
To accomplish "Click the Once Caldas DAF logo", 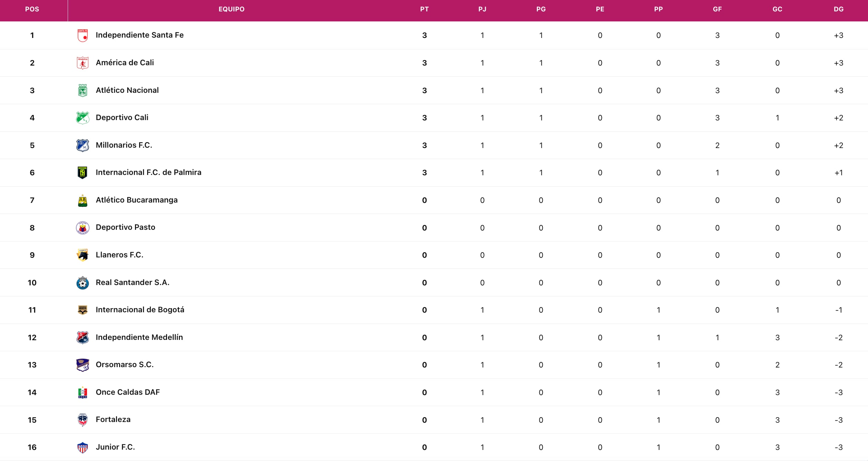I will pos(83,392).
